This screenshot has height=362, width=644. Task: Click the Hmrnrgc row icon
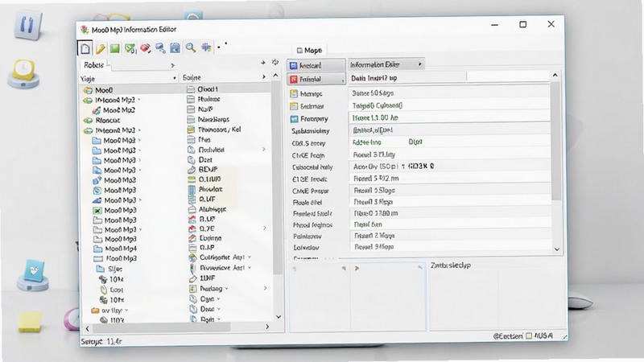(294, 94)
